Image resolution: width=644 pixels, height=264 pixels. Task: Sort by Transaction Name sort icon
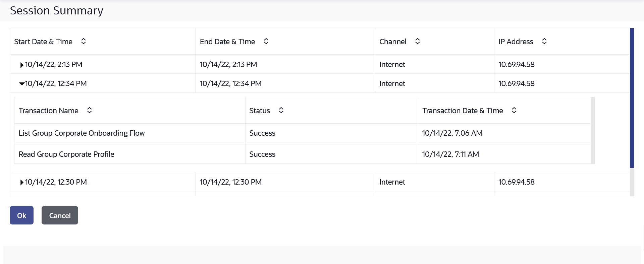(90, 110)
